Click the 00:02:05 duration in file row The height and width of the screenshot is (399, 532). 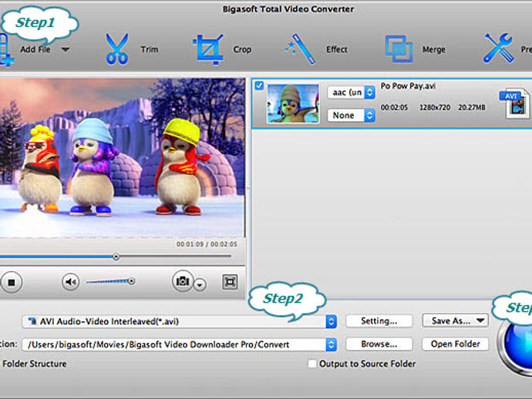(394, 108)
